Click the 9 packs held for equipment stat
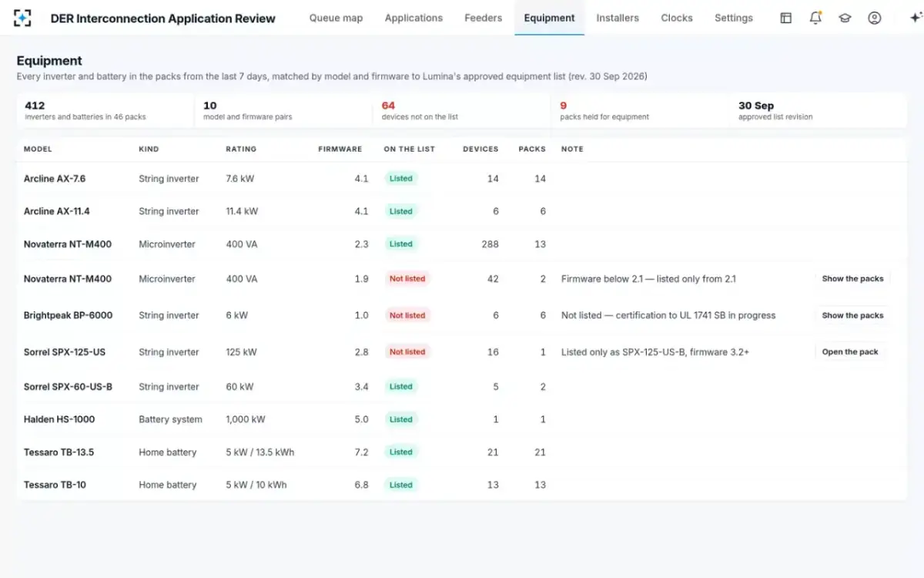The image size is (924, 578). (x=640, y=111)
